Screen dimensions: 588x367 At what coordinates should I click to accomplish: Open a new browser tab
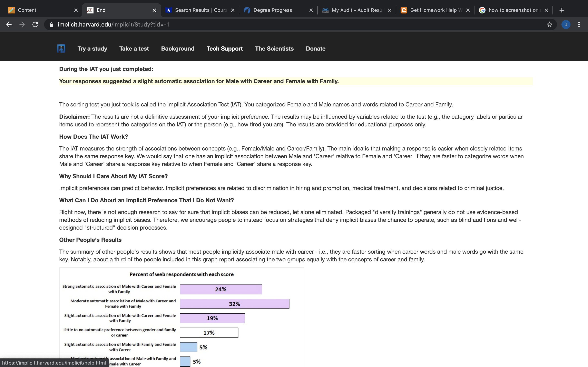point(562,10)
